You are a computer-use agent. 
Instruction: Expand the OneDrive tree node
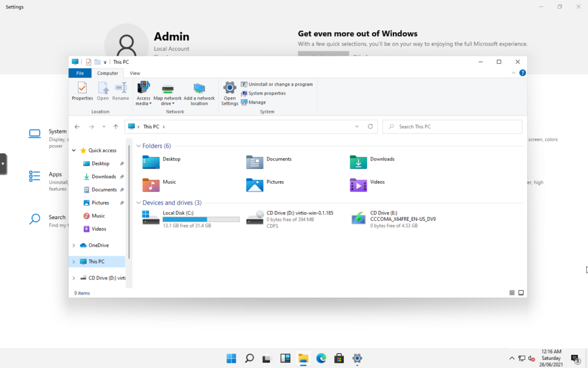pyautogui.click(x=74, y=245)
